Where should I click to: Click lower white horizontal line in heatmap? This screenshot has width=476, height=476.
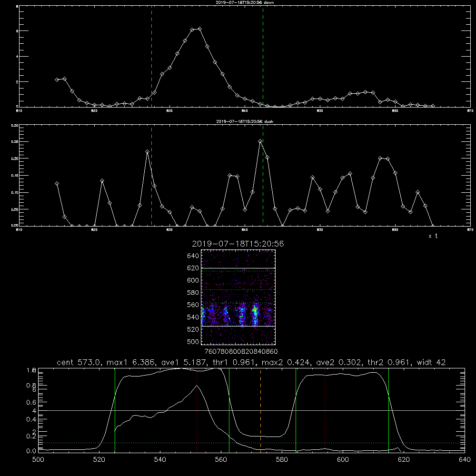238,327
